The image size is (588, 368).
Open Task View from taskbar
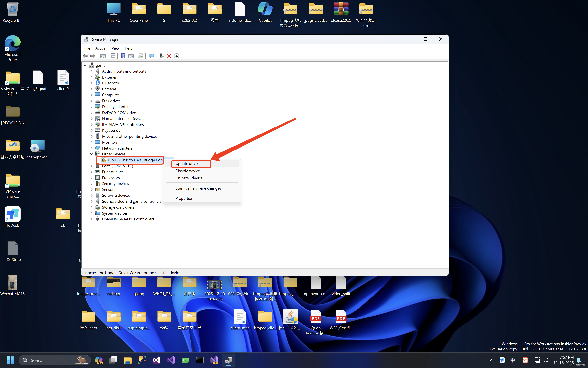pos(113,360)
